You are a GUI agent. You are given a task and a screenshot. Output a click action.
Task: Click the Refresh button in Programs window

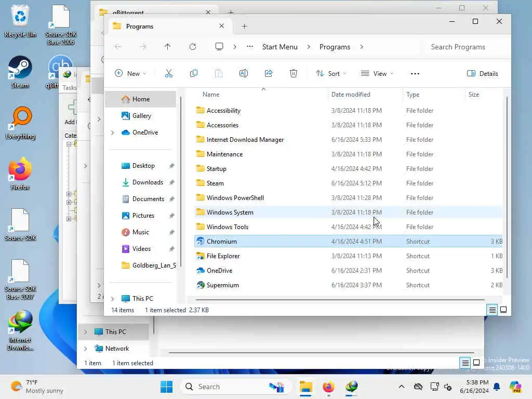[193, 47]
